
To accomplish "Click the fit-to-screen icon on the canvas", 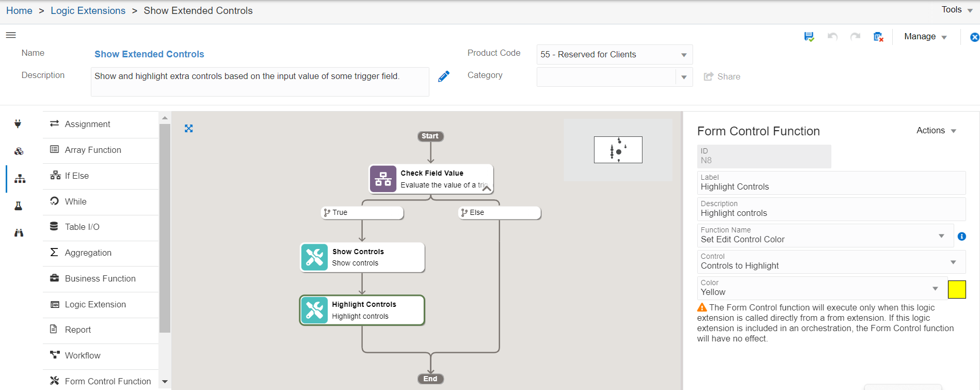I will (189, 129).
